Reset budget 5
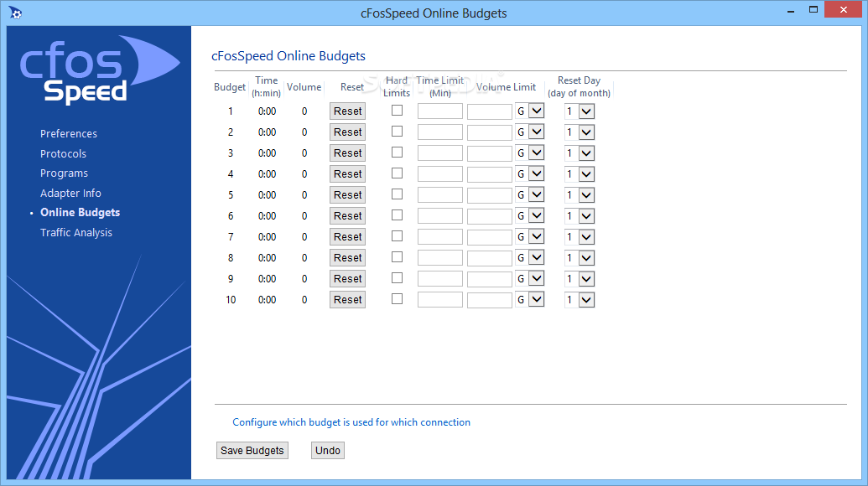Image resolution: width=868 pixels, height=486 pixels. click(348, 195)
